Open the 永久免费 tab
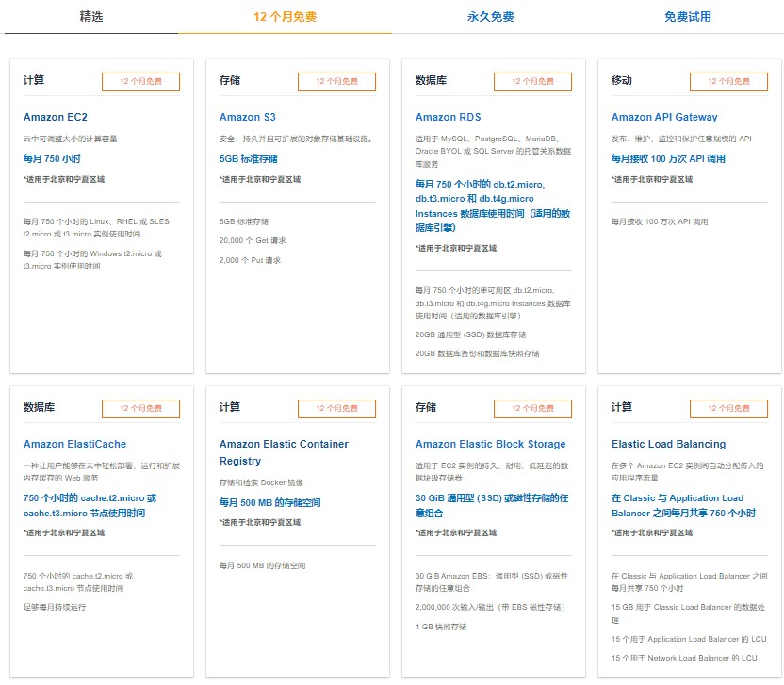This screenshot has height=685, width=784. 491,17
